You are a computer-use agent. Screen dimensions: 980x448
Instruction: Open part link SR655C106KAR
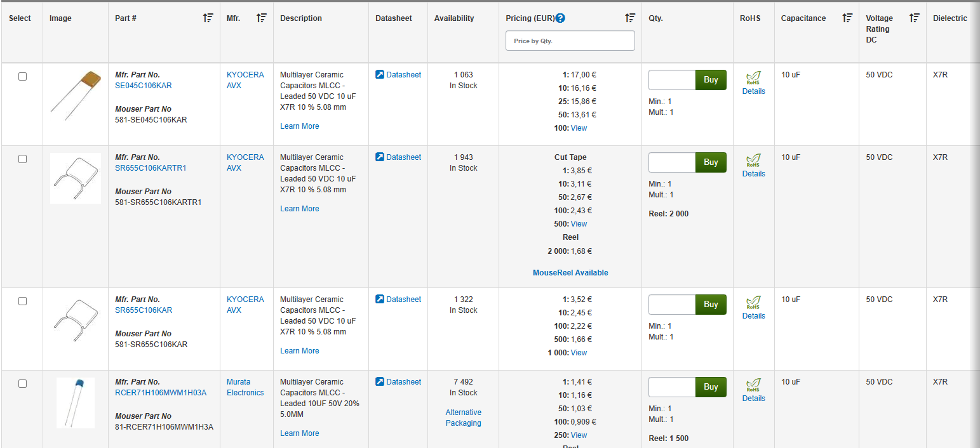click(x=144, y=310)
